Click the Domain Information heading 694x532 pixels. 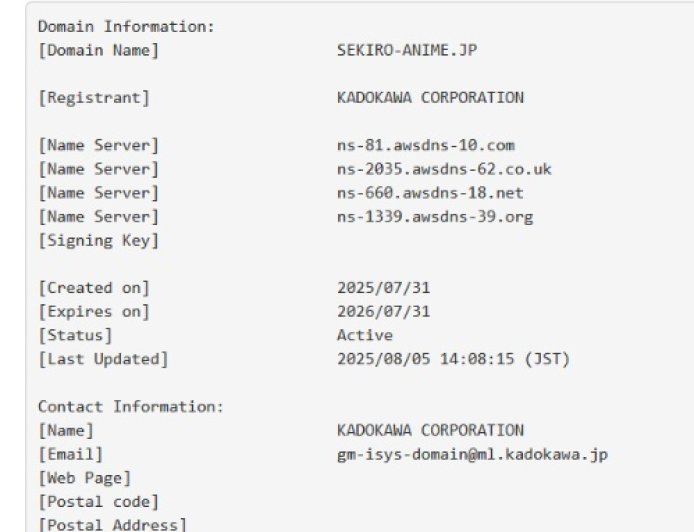125,26
